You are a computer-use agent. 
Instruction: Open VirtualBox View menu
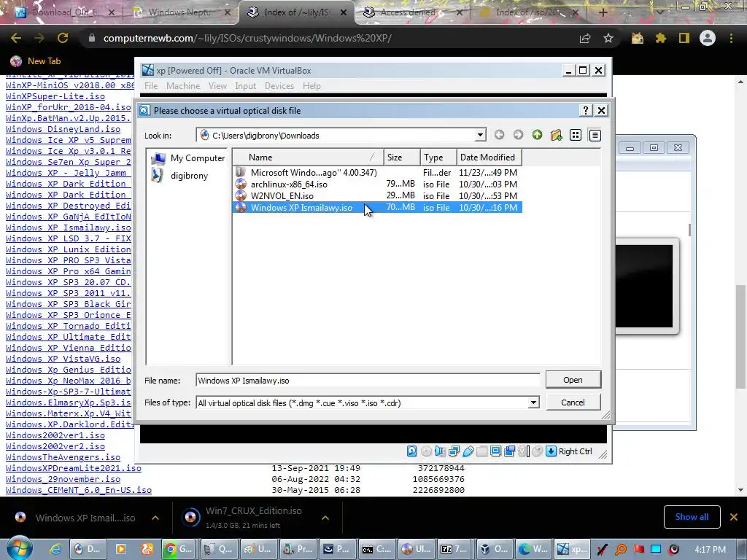pos(217,86)
